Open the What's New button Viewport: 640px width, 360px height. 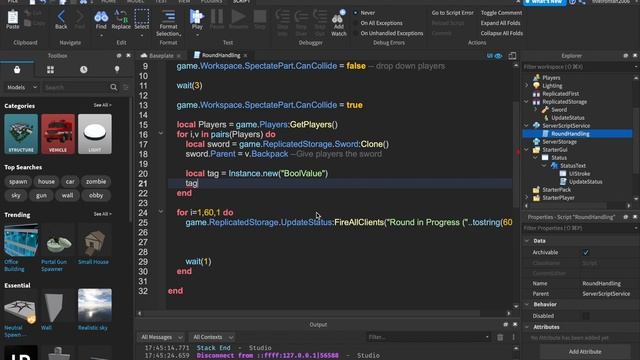[544, 2]
